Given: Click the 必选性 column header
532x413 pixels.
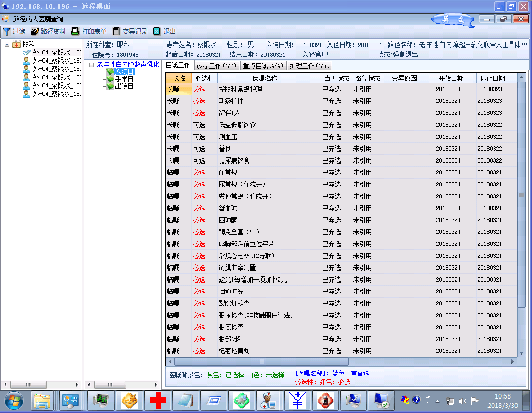Looking at the screenshot, I should (x=204, y=78).
